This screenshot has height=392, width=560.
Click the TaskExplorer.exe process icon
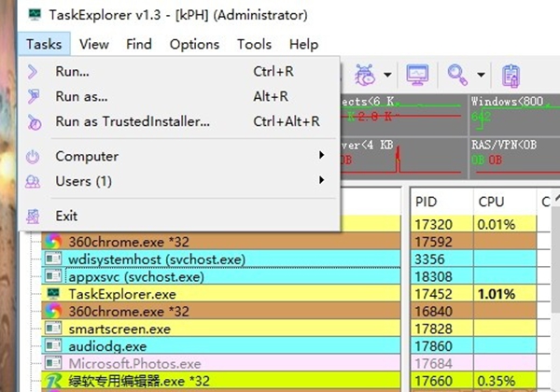click(x=53, y=294)
